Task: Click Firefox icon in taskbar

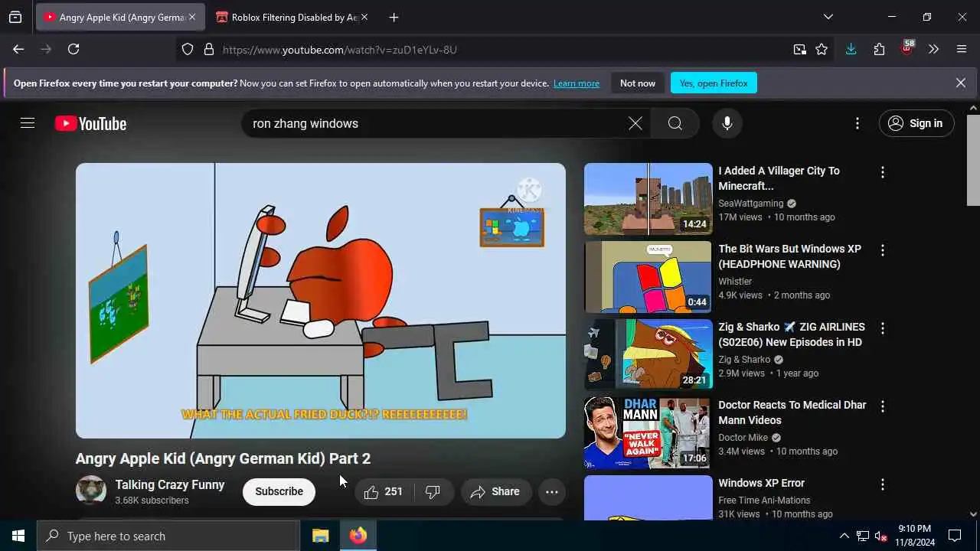Action: tap(358, 536)
